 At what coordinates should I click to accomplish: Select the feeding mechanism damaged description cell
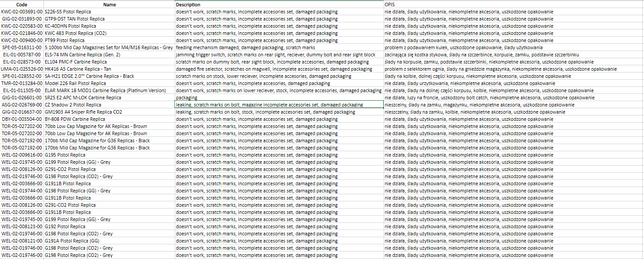(278, 47)
